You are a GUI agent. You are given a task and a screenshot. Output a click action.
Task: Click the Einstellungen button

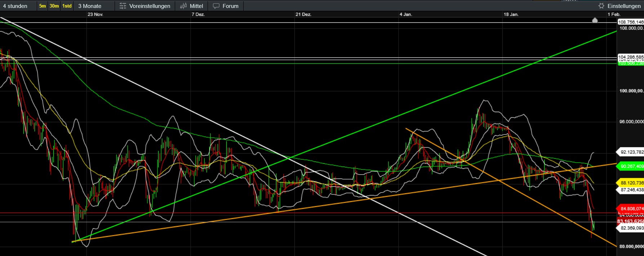click(x=624, y=6)
